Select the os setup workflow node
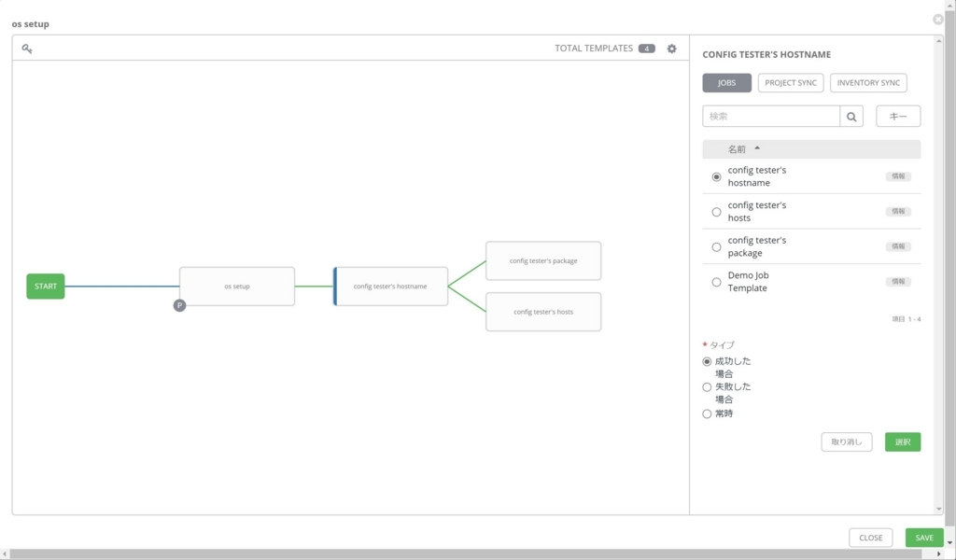This screenshot has height=560, width=956. point(237,287)
